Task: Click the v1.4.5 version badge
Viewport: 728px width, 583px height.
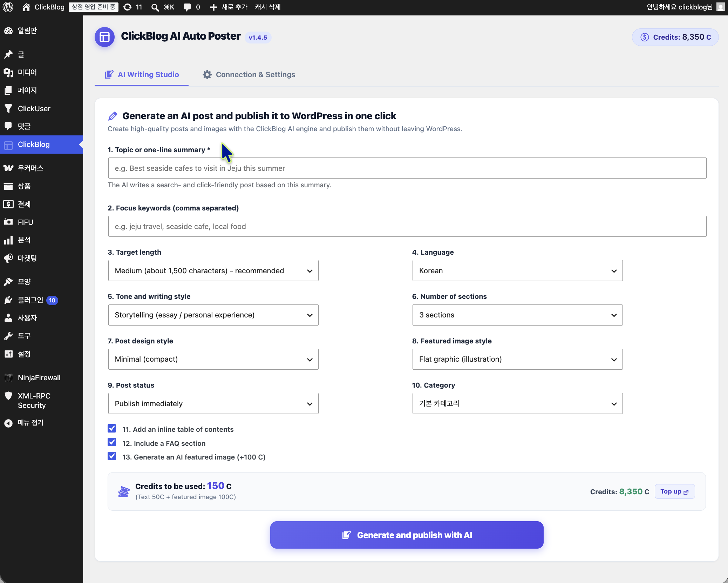Action: coord(258,38)
